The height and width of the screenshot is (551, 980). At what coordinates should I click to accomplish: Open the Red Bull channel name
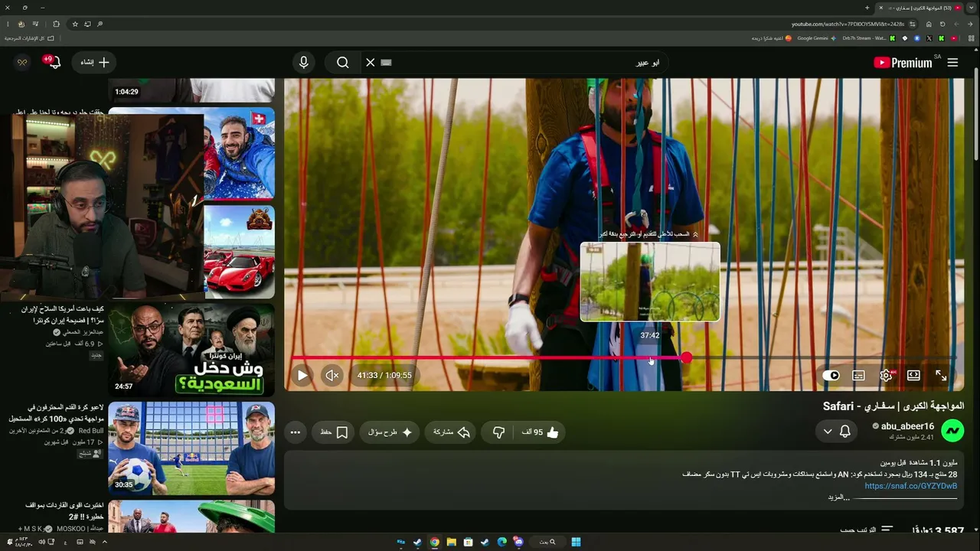91,432
